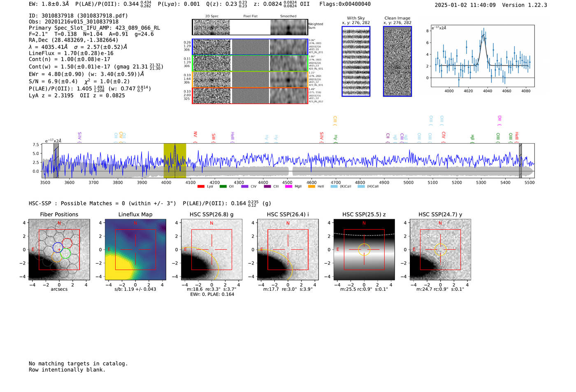Open the HSC SSP(26.4) i image
This screenshot has width=576, height=392.
(x=288, y=250)
